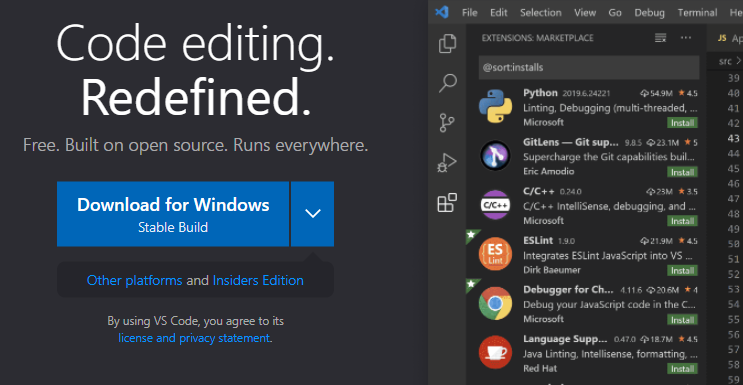This screenshot has width=743, height=385.
Task: Click the Clear Extensions list icon
Action: [661, 38]
